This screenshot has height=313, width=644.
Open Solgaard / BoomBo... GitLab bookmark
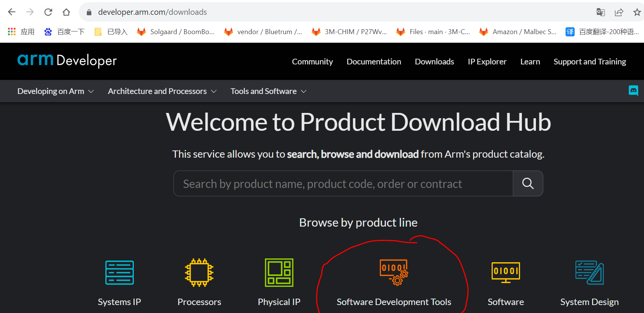click(176, 32)
